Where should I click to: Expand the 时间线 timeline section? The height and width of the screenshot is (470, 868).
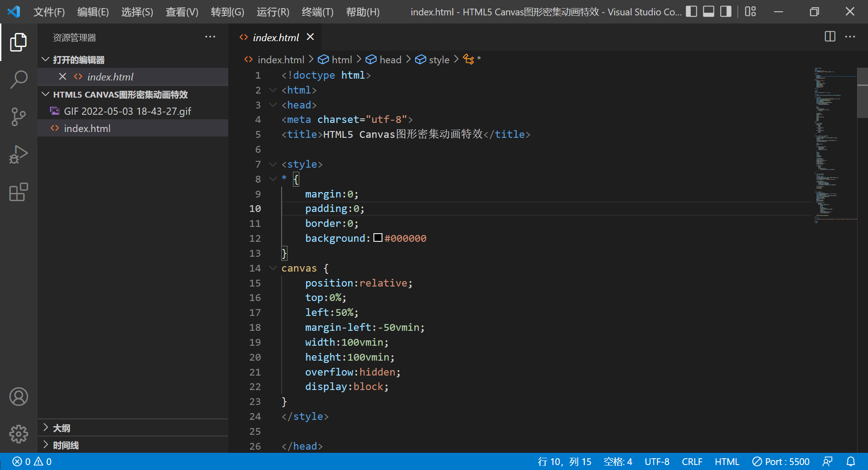(132, 445)
